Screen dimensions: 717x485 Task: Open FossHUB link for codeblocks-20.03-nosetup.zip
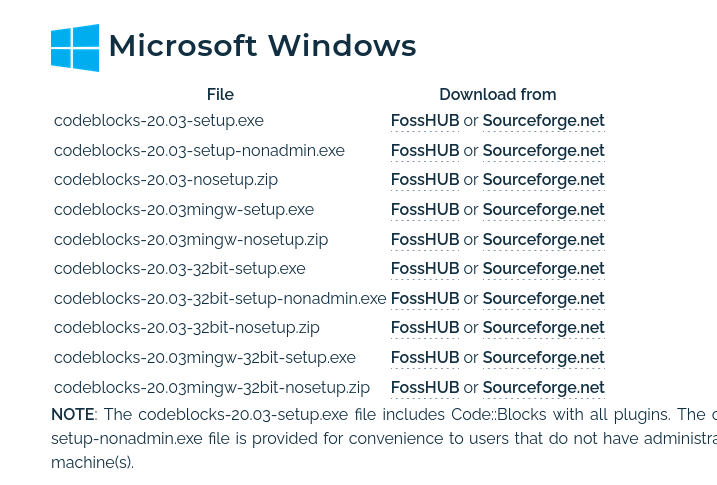click(425, 180)
